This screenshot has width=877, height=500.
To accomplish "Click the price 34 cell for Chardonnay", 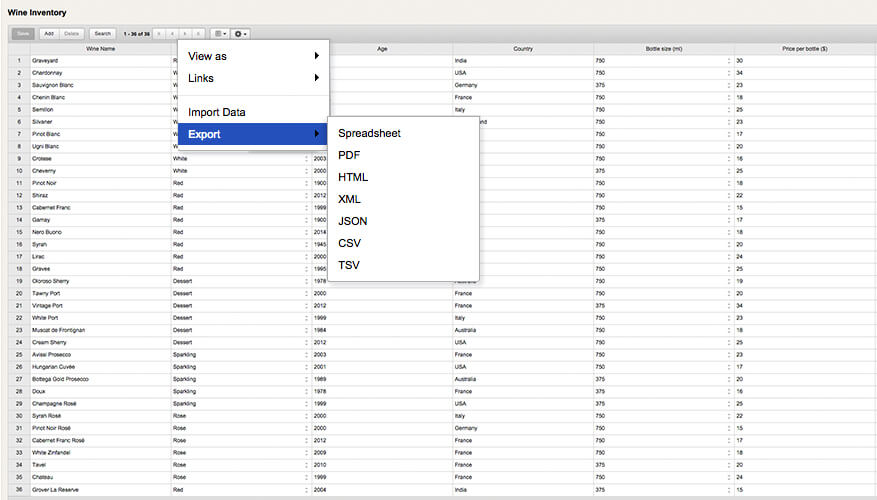I will [x=805, y=73].
